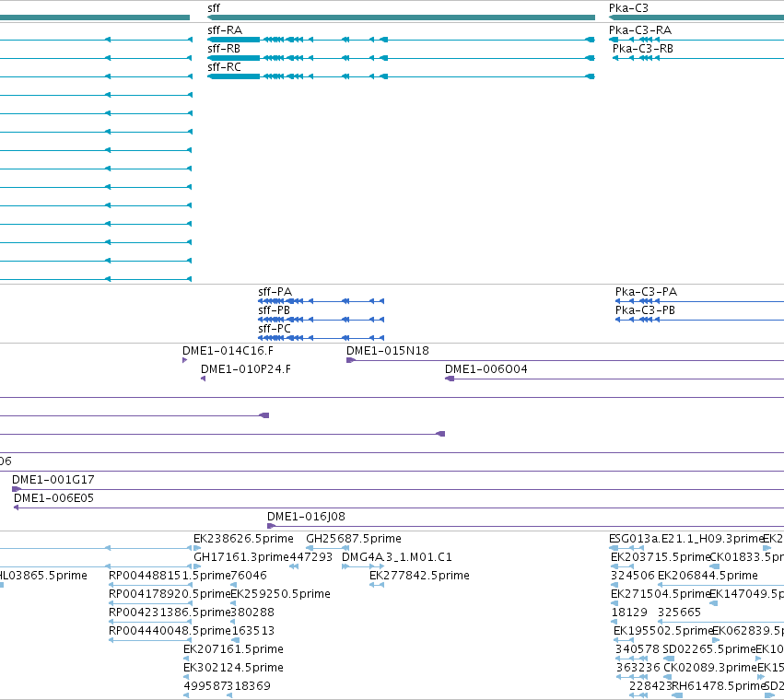Select the Pka-C3 gene bar
Viewport: 784px width, 700px height.
696,17
